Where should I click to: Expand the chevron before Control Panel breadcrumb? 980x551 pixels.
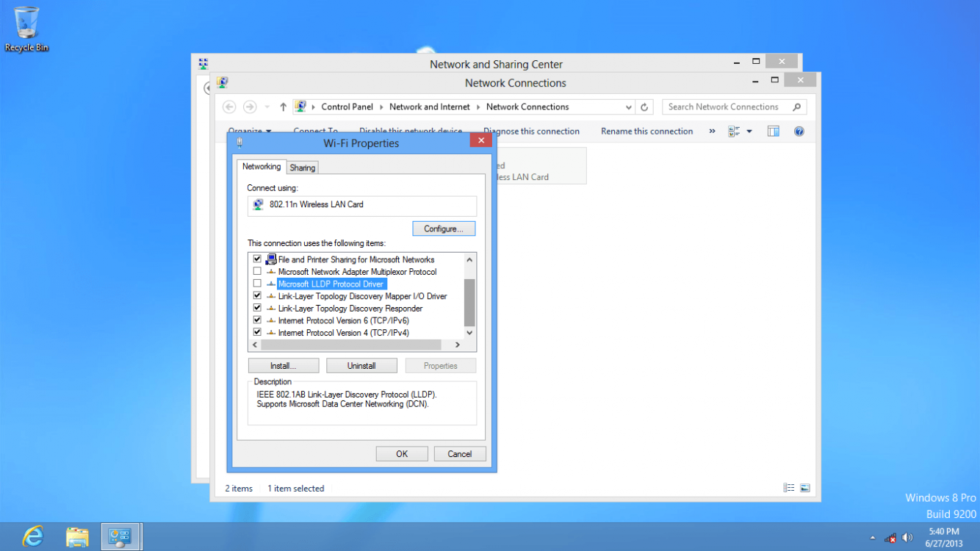pos(314,107)
